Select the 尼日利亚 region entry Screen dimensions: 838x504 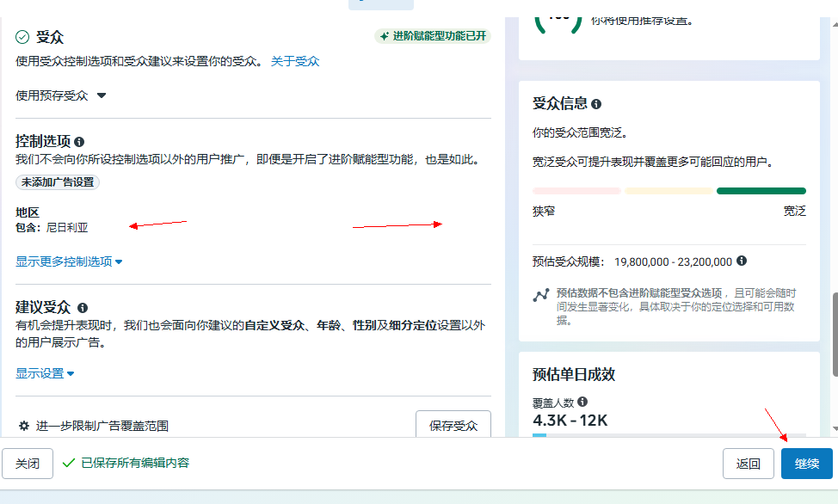67,227
